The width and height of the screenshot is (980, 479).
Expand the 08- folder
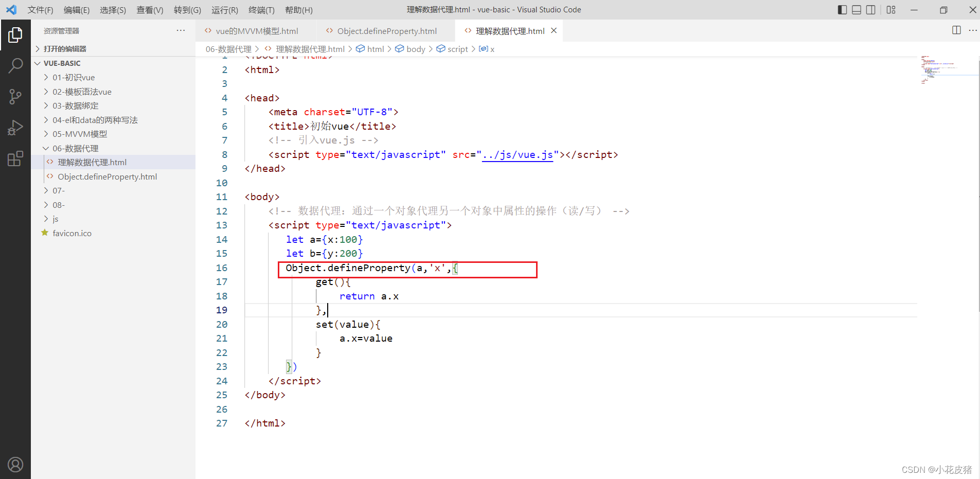pyautogui.click(x=113, y=205)
